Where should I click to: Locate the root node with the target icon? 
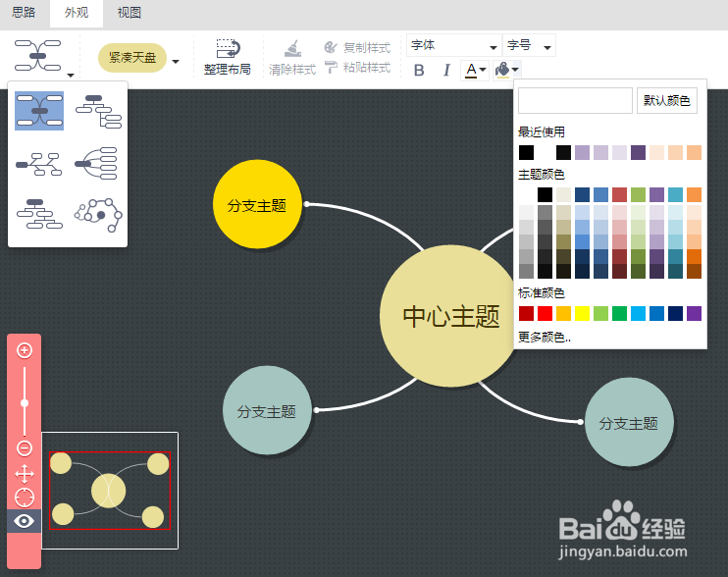pos(25,498)
